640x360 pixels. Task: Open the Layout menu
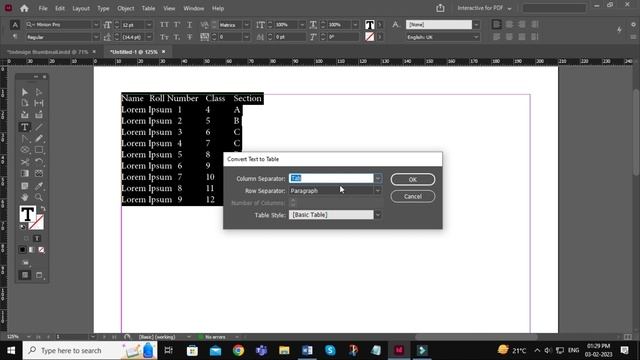[x=81, y=8]
